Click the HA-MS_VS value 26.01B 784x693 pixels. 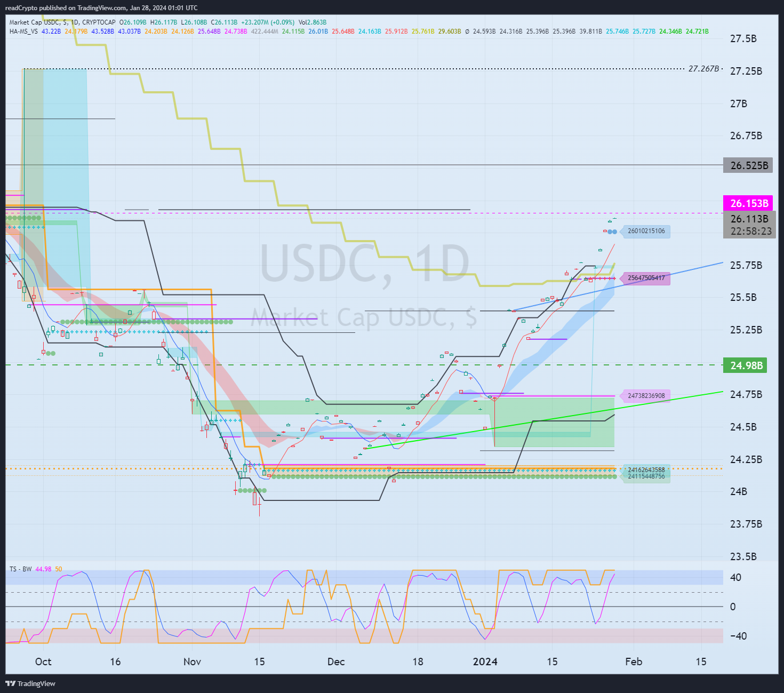click(x=318, y=31)
